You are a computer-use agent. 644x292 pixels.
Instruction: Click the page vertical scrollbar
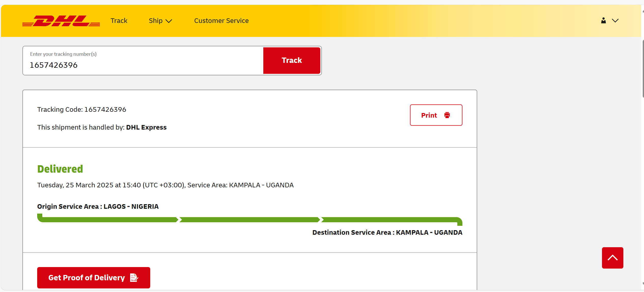coord(643,69)
